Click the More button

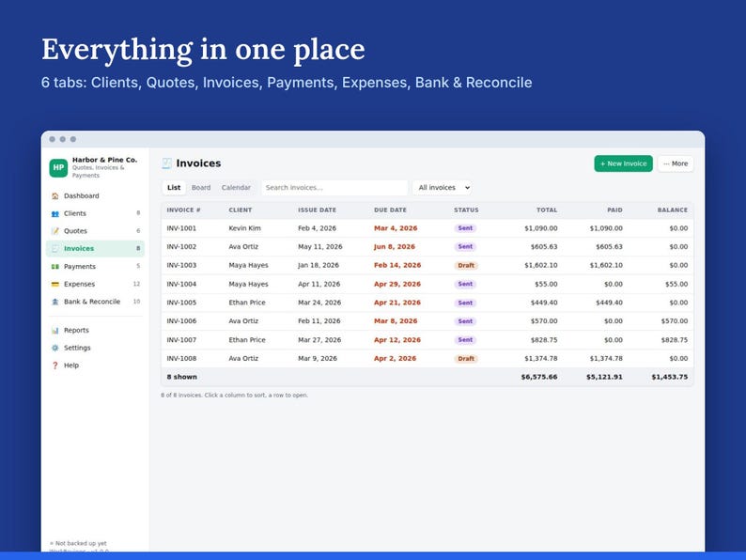(676, 163)
